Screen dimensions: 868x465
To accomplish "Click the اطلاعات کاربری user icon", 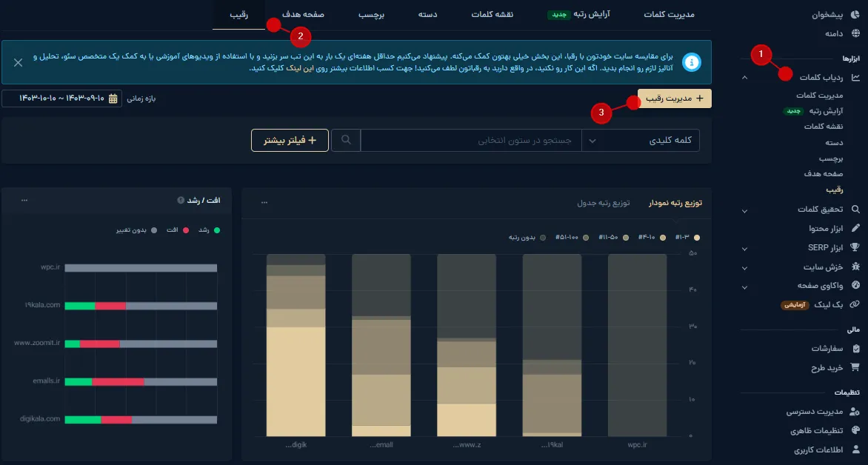I will pos(856,449).
